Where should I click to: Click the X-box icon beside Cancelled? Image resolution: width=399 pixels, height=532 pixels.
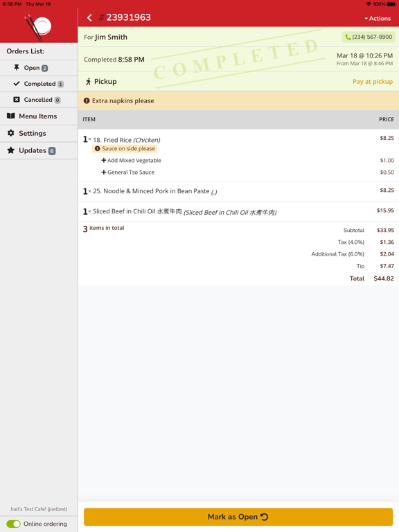17,100
